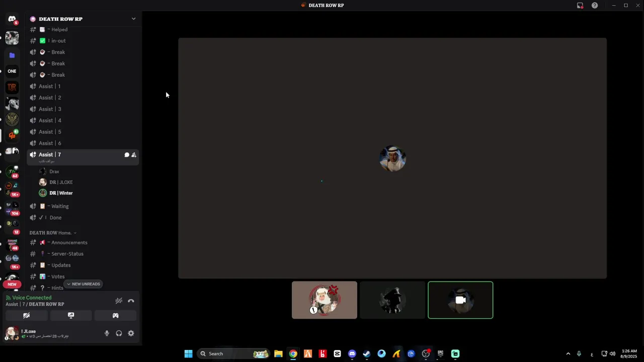Toggle headphone deafen in user panel

tap(119, 333)
